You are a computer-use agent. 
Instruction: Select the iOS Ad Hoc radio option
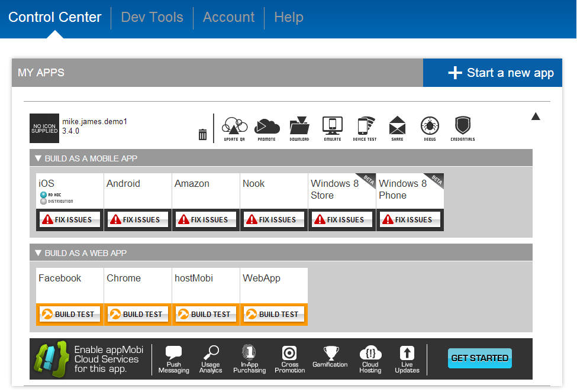43,195
